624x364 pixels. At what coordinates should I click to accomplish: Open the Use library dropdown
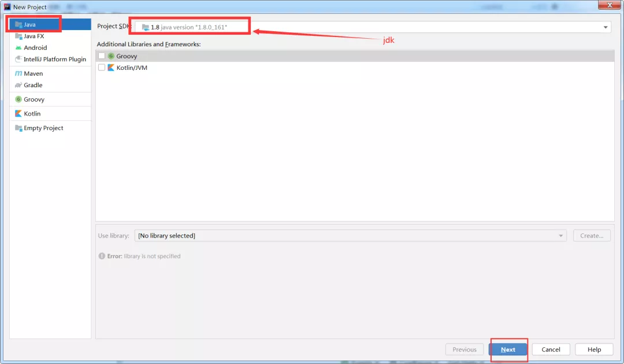click(350, 236)
